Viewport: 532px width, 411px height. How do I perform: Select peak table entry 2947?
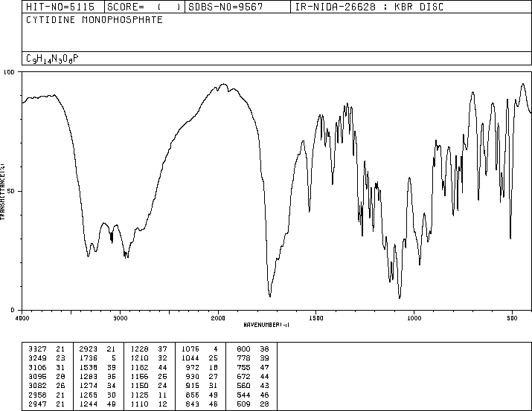[38, 404]
